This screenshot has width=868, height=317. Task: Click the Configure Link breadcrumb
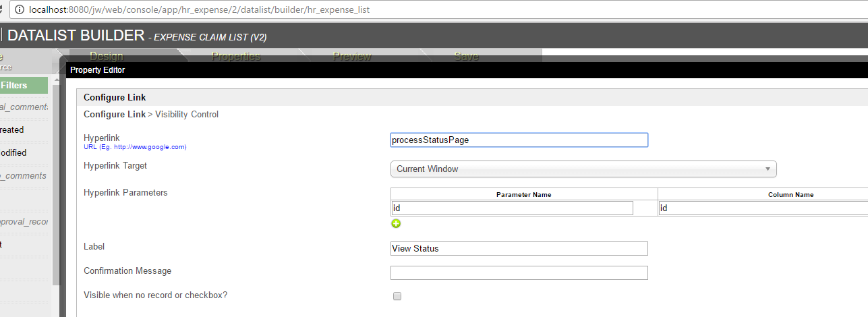(x=114, y=115)
